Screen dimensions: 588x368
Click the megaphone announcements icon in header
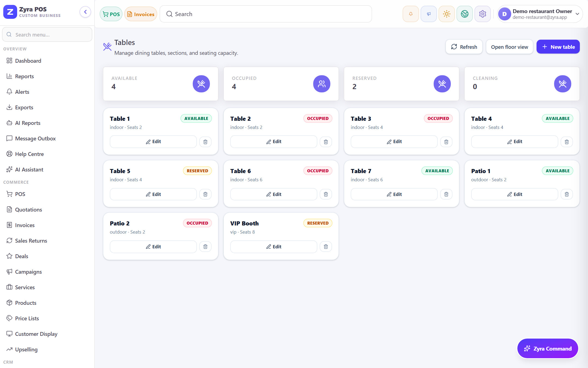(x=429, y=14)
